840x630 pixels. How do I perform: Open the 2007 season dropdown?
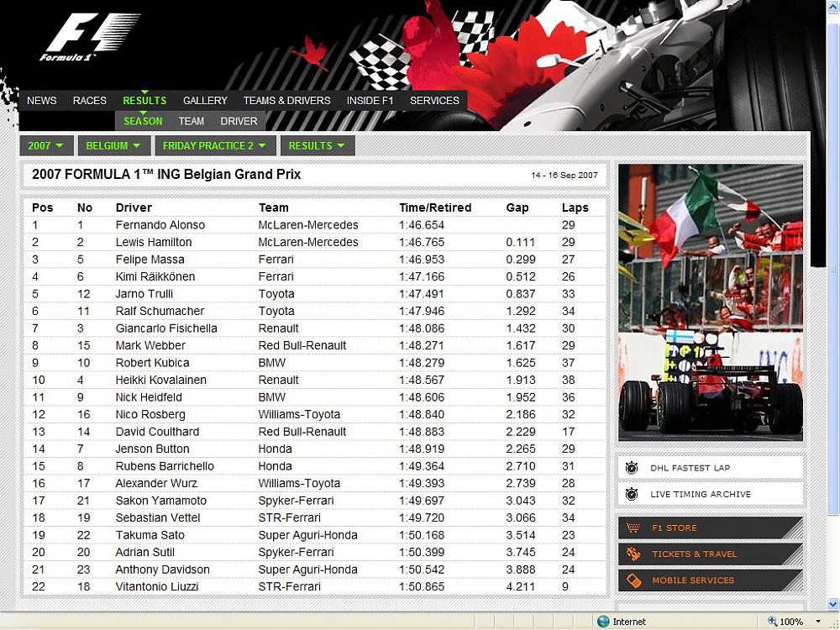point(46,145)
